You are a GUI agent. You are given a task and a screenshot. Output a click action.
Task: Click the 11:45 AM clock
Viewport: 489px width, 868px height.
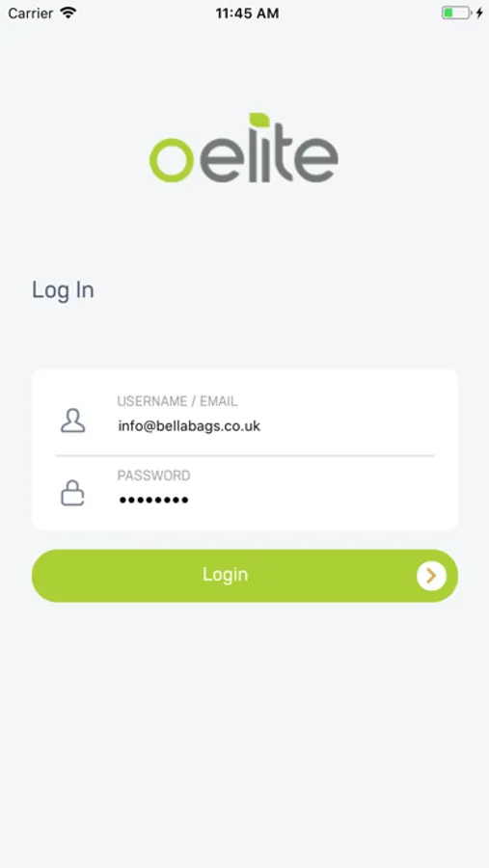click(247, 14)
